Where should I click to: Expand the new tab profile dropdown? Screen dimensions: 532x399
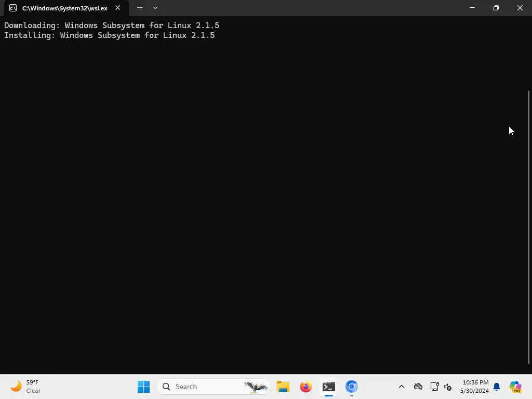tap(155, 8)
